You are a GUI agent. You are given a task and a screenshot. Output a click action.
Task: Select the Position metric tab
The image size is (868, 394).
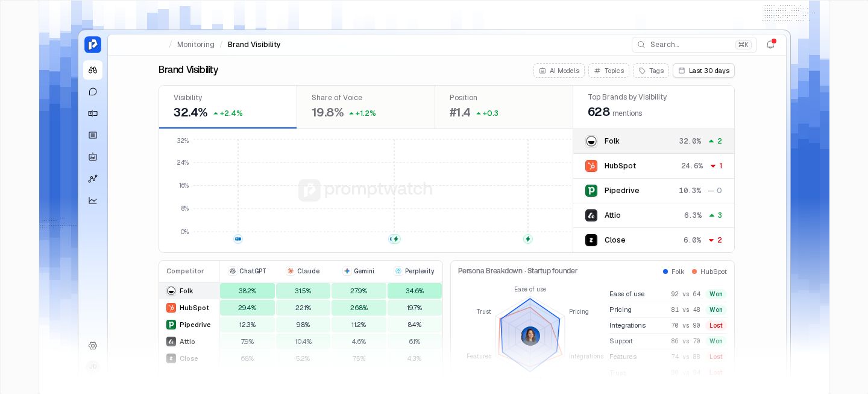504,107
